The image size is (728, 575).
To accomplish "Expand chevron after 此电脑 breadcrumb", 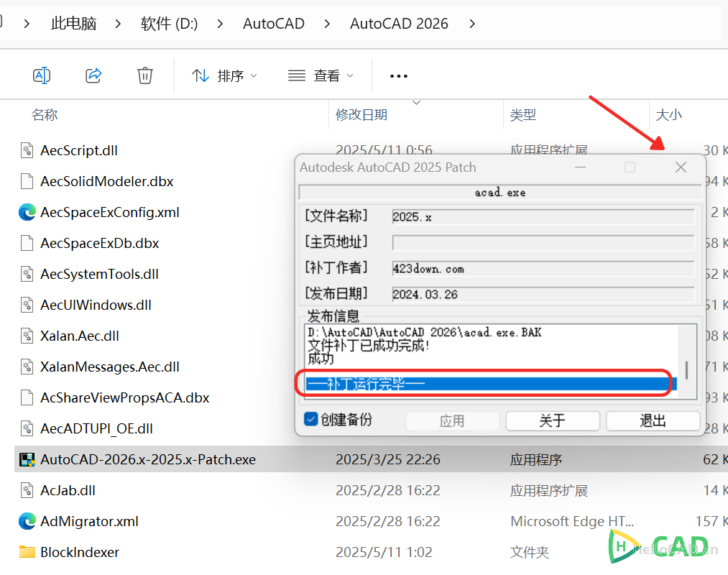I will pos(118,23).
